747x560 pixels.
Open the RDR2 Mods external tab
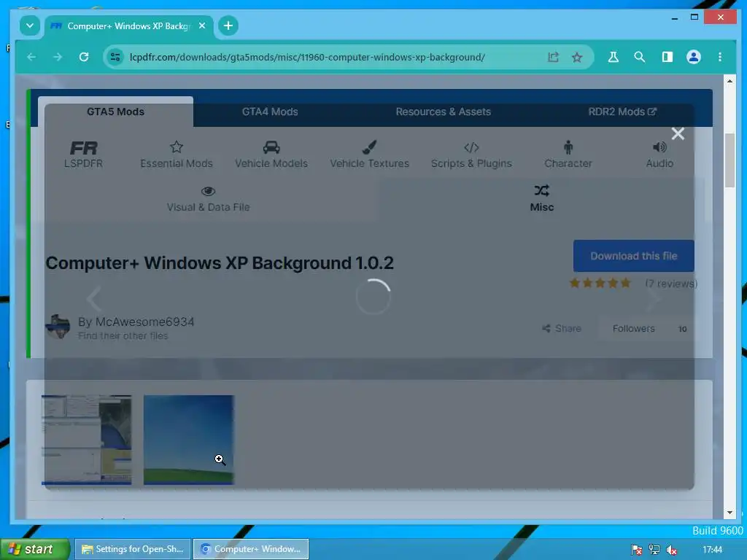tap(622, 112)
